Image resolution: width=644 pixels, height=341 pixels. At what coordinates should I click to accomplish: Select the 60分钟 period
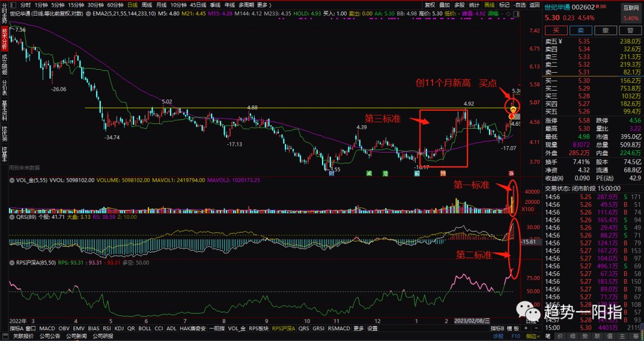point(116,5)
